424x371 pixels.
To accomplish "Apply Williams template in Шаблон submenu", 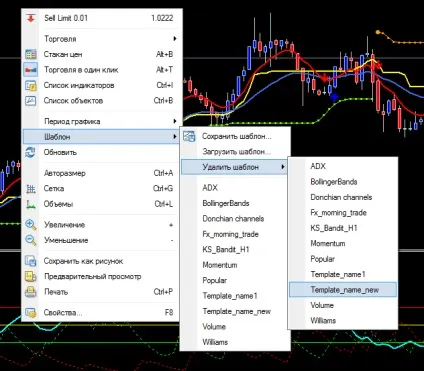I will (235, 342).
